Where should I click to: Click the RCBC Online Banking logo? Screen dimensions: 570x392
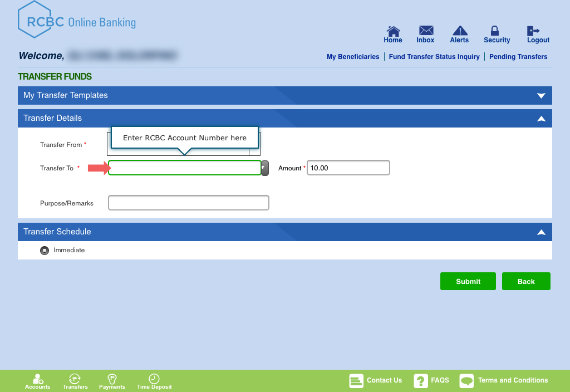77,20
